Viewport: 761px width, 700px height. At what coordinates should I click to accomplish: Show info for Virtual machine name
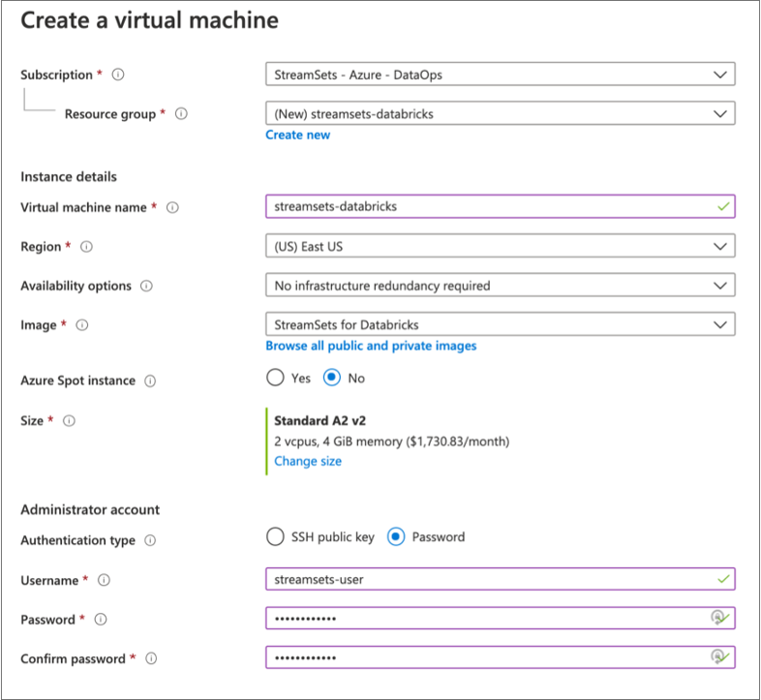(172, 207)
